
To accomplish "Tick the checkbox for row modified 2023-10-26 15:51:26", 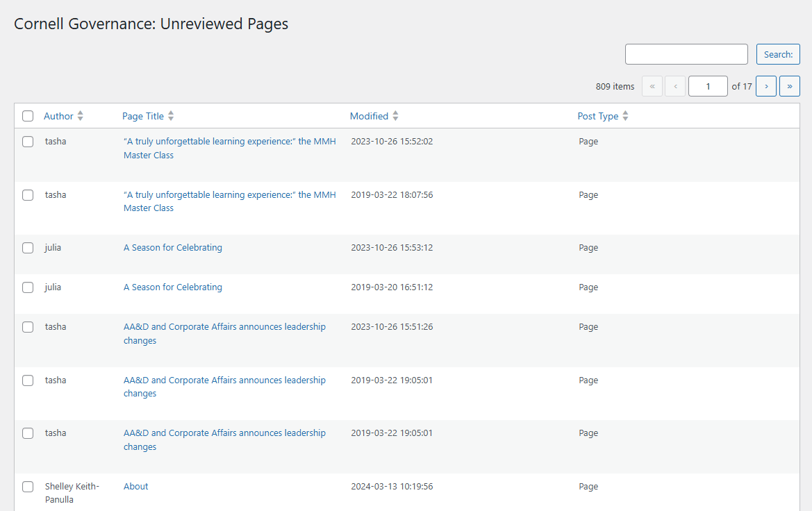I will (x=28, y=327).
